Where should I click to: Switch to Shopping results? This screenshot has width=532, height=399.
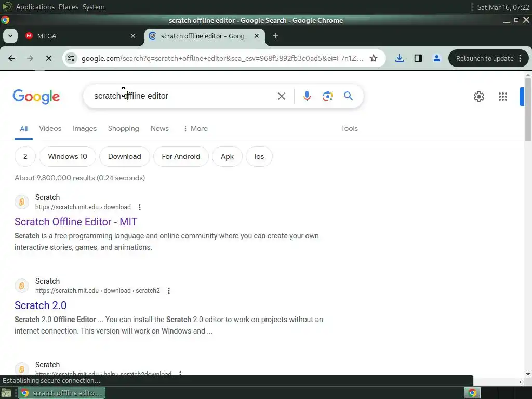tap(124, 129)
